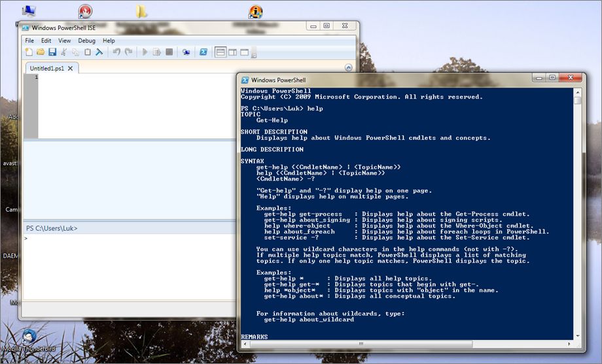Click the Windows PowerShell console title icon
Image resolution: width=602 pixels, height=364 pixels.
pyautogui.click(x=245, y=80)
